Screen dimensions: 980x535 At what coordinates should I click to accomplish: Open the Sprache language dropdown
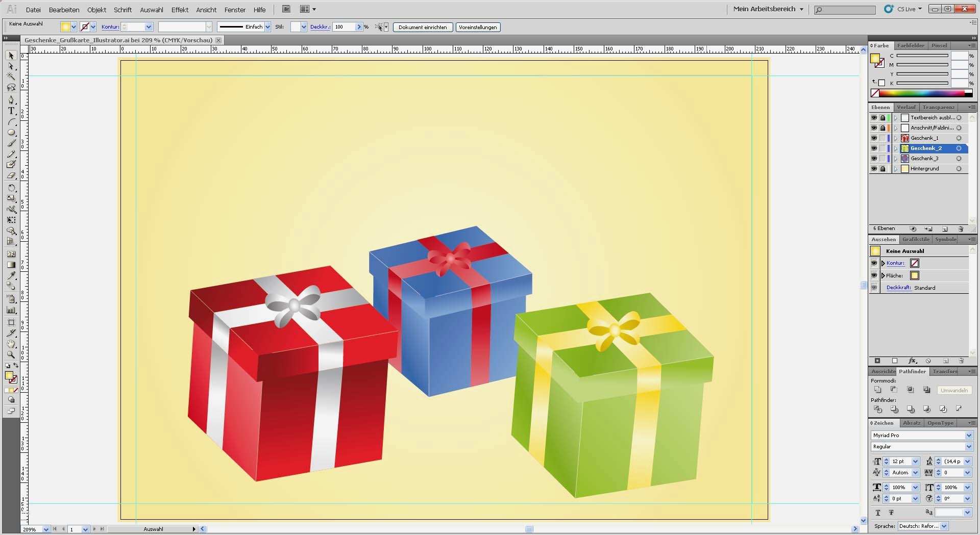click(x=944, y=526)
